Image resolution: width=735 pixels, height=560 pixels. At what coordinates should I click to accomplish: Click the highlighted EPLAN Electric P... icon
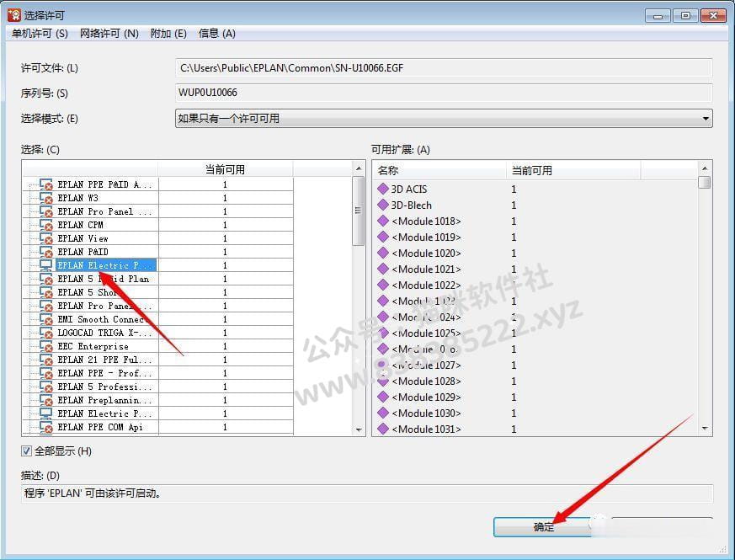point(46,265)
